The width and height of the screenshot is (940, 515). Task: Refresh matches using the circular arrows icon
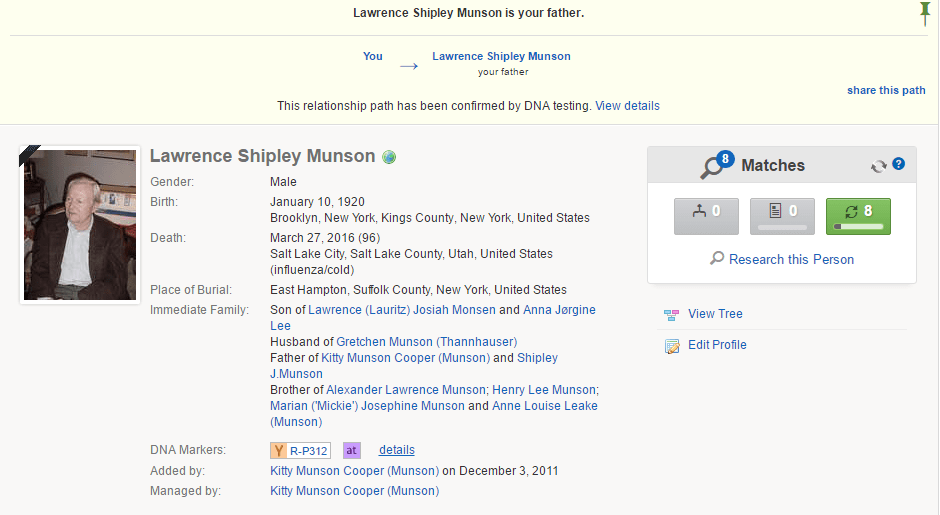pyautogui.click(x=879, y=166)
